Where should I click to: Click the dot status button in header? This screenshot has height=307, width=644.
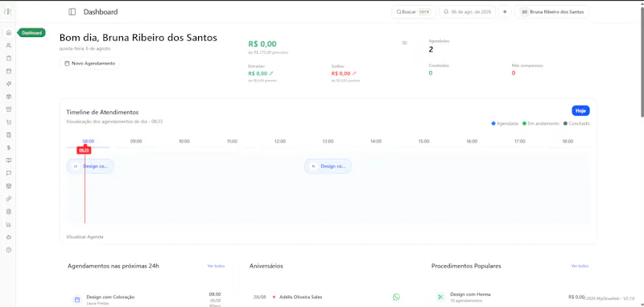tap(505, 12)
